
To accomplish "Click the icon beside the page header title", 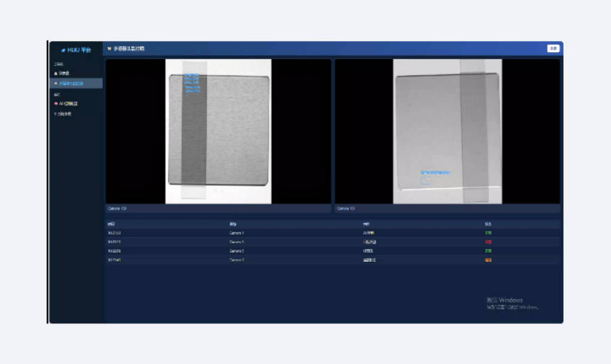I will click(x=109, y=49).
